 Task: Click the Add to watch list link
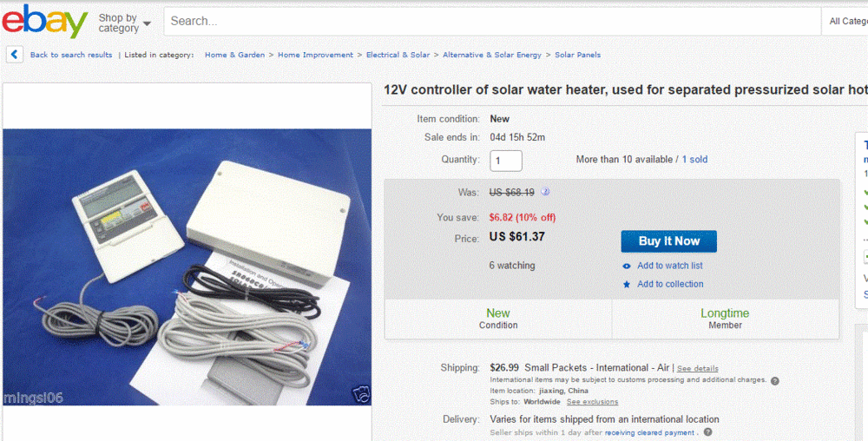(669, 266)
